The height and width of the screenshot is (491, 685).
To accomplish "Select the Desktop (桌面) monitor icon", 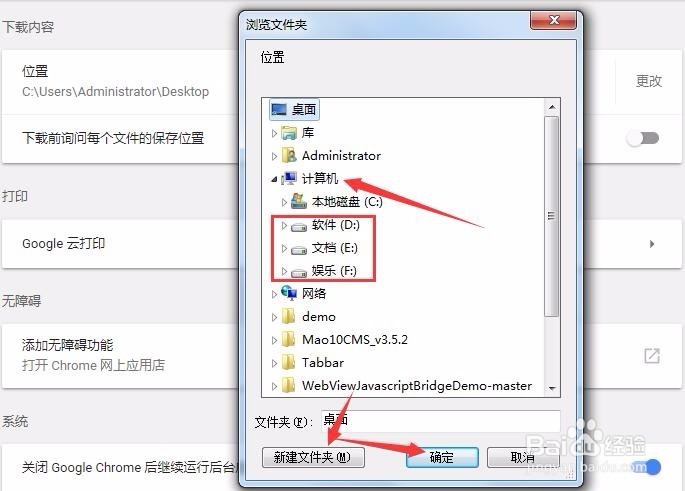I will click(279, 109).
